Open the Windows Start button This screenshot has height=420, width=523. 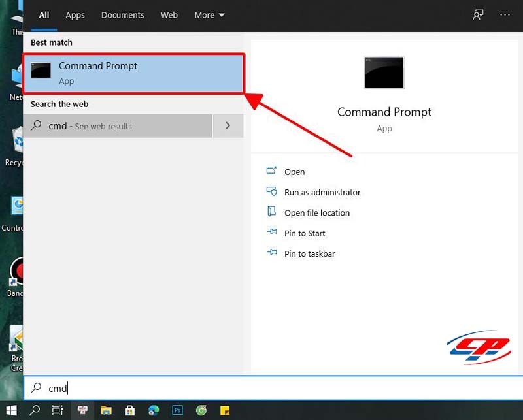12,410
